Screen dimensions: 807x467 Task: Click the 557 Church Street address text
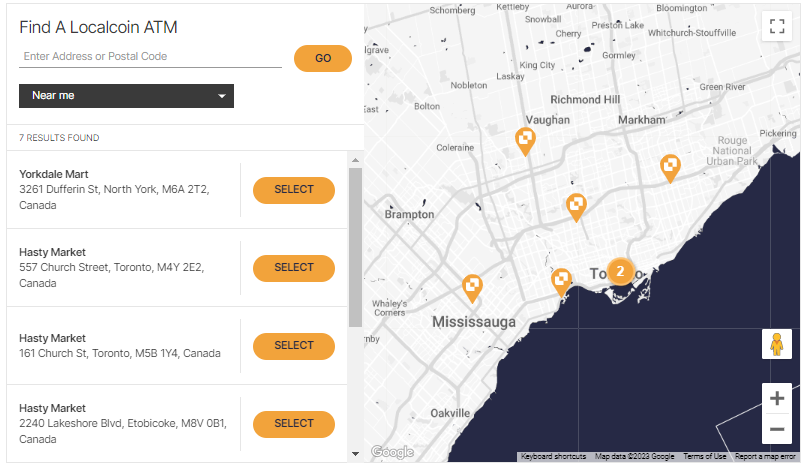coord(112,275)
